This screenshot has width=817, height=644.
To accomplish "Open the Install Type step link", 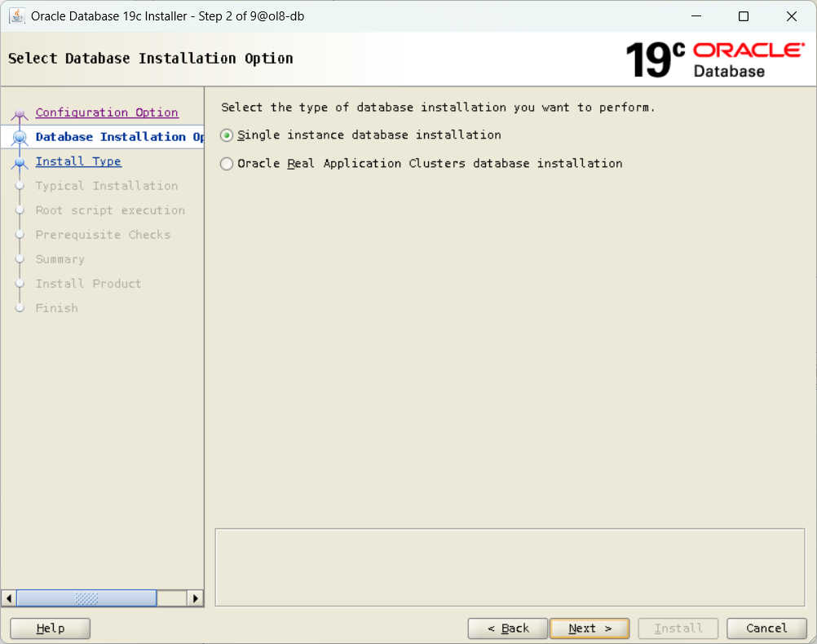I will [x=78, y=161].
